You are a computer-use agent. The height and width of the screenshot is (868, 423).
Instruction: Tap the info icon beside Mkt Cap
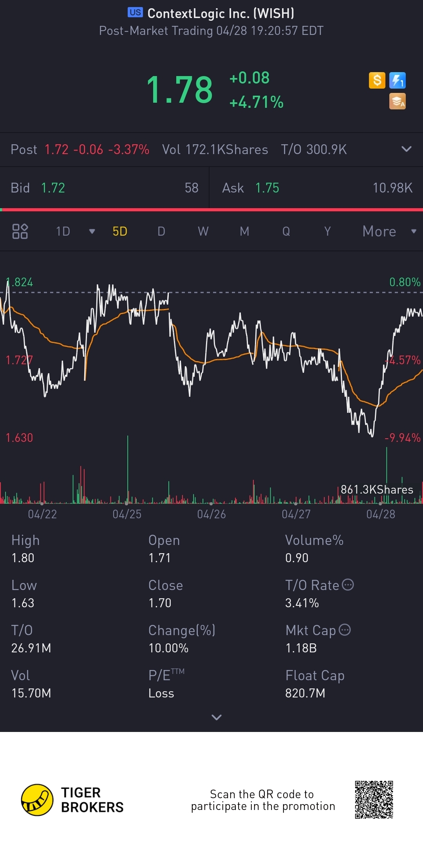(345, 630)
